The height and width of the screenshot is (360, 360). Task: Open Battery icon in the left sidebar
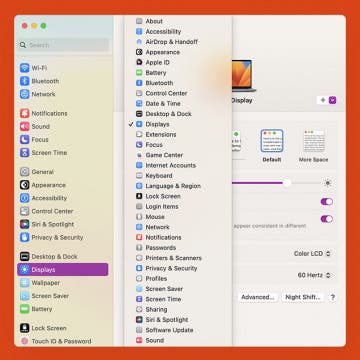click(x=24, y=309)
